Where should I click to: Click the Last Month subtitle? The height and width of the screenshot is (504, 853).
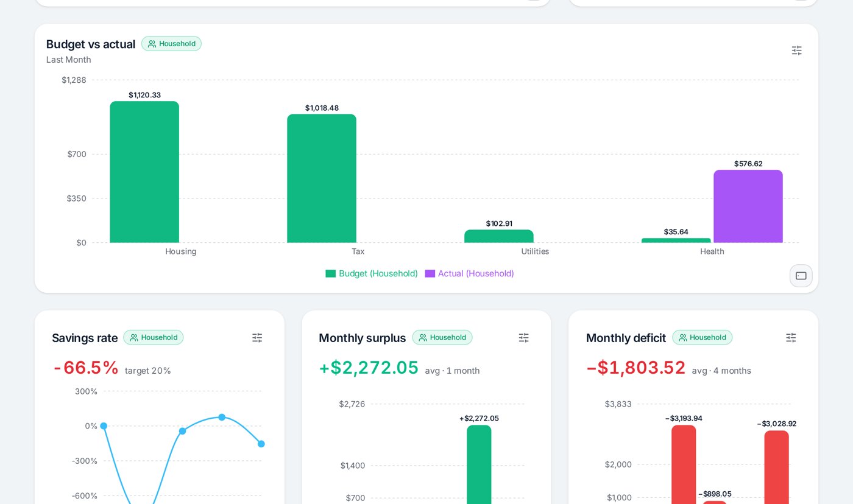point(68,60)
